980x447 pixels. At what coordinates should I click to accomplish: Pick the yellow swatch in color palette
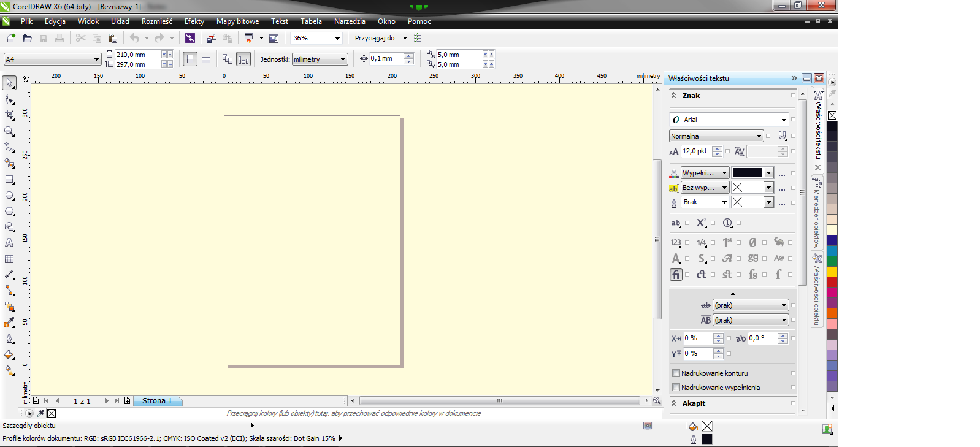click(832, 271)
